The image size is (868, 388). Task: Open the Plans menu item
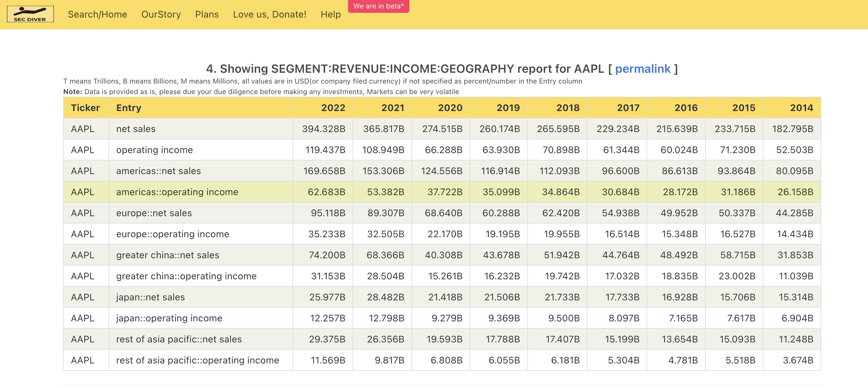click(x=207, y=15)
